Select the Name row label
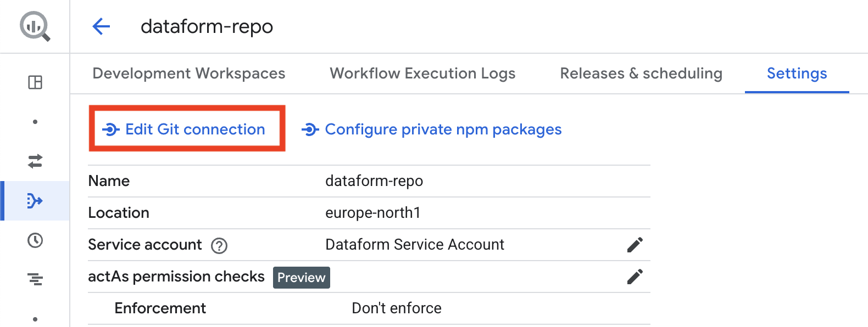 pyautogui.click(x=109, y=181)
